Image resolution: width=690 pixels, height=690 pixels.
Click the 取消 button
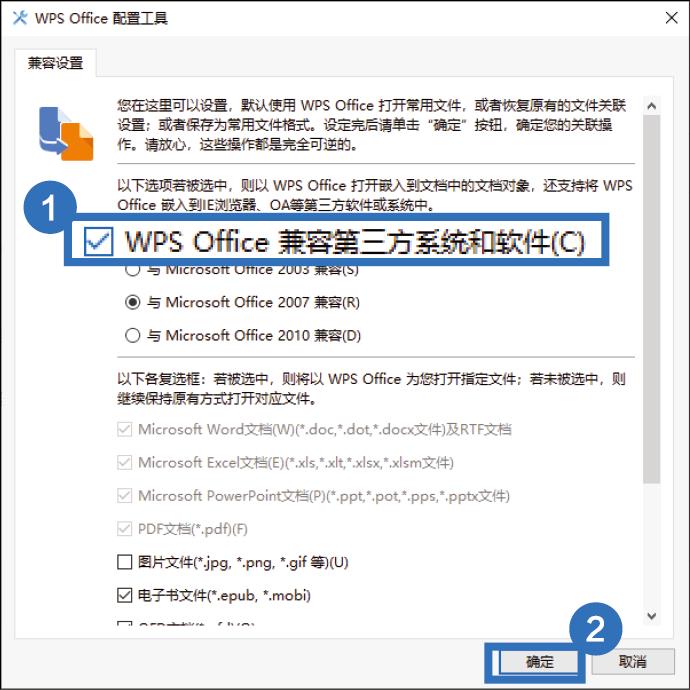[x=632, y=661]
